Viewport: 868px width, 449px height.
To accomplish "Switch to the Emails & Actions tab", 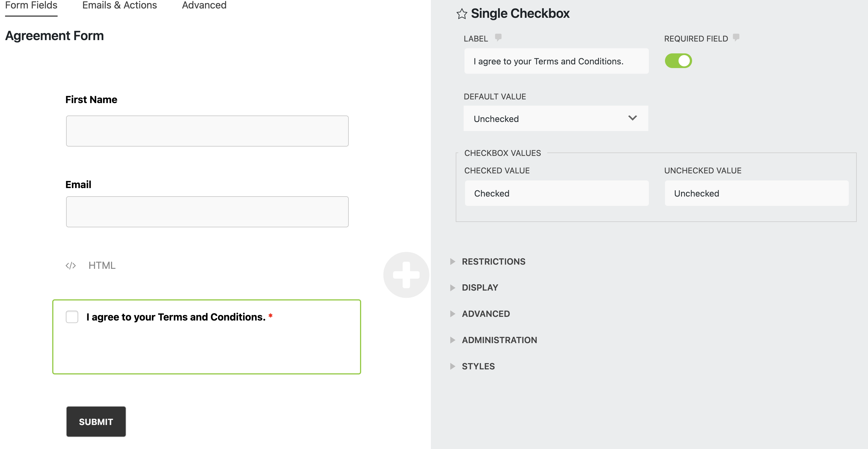I will coord(120,5).
